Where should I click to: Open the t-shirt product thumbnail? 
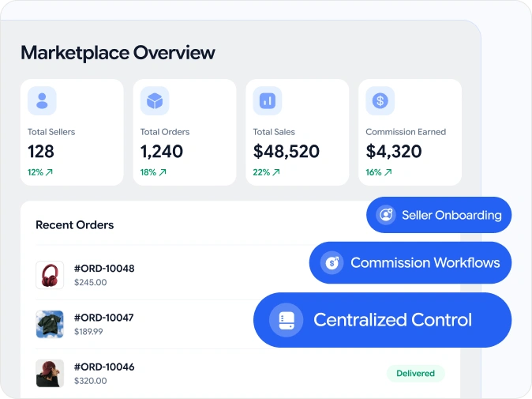[x=50, y=324]
